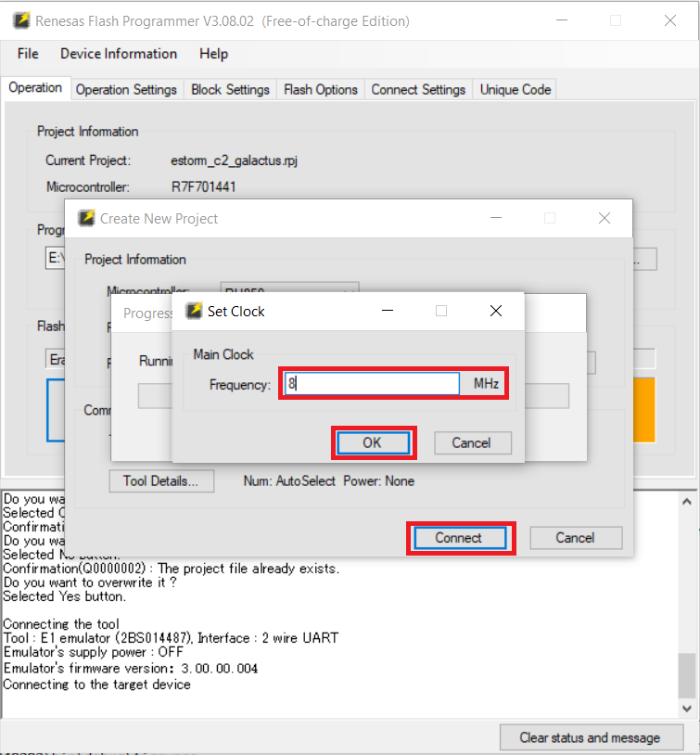This screenshot has height=755, width=700.
Task: Click the log scrollbar up arrow
Action: click(687, 502)
